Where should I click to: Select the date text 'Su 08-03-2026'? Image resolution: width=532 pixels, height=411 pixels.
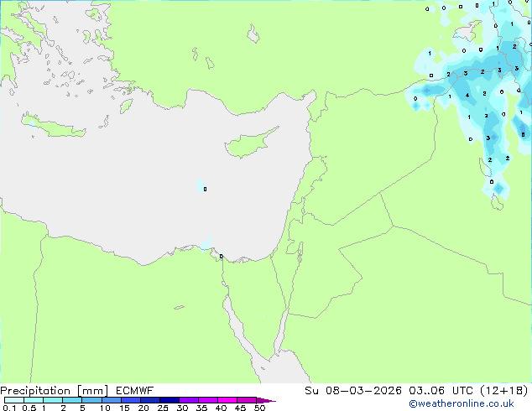pyautogui.click(x=353, y=391)
